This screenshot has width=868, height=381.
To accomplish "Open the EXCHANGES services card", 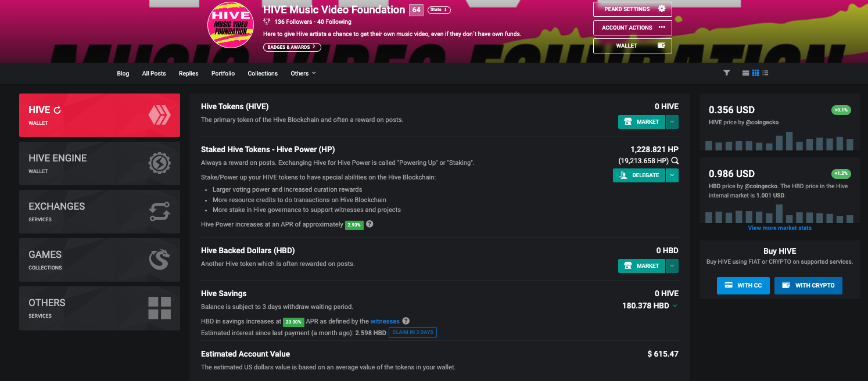I will [x=99, y=211].
